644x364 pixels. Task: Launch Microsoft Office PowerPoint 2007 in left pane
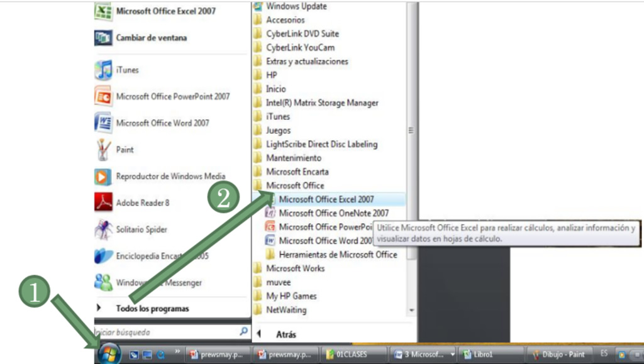172,96
